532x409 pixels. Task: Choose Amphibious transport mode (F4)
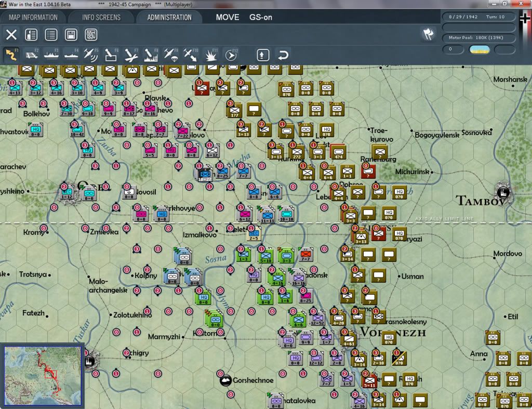[71, 55]
